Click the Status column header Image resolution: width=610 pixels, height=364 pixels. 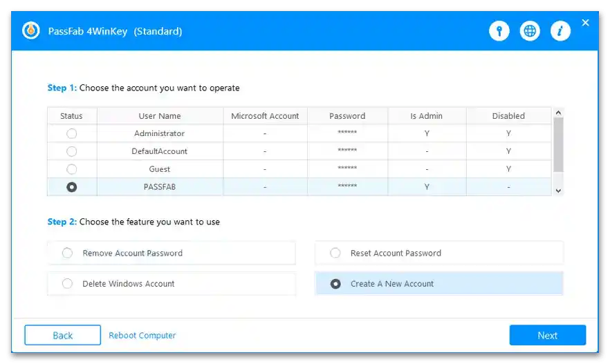click(x=72, y=116)
